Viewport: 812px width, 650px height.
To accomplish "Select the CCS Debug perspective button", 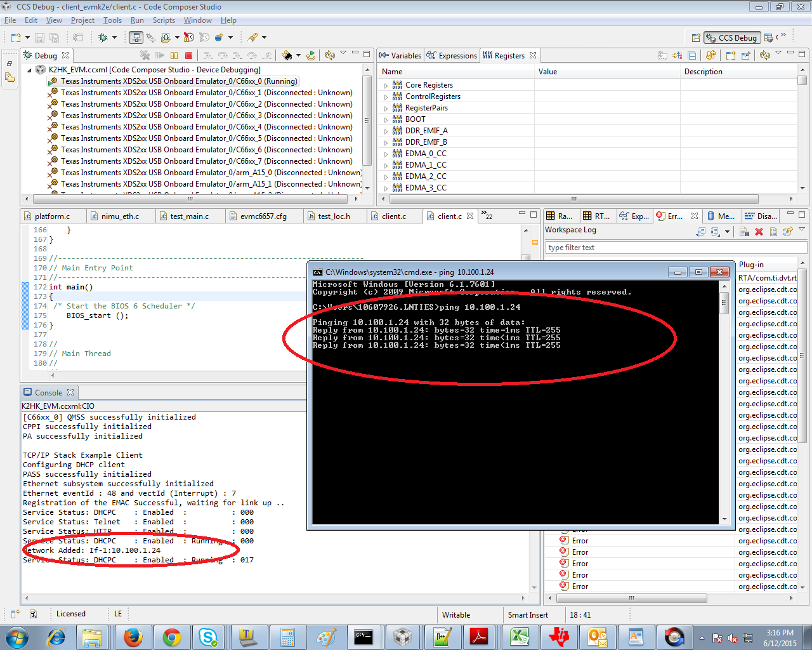I will point(732,38).
